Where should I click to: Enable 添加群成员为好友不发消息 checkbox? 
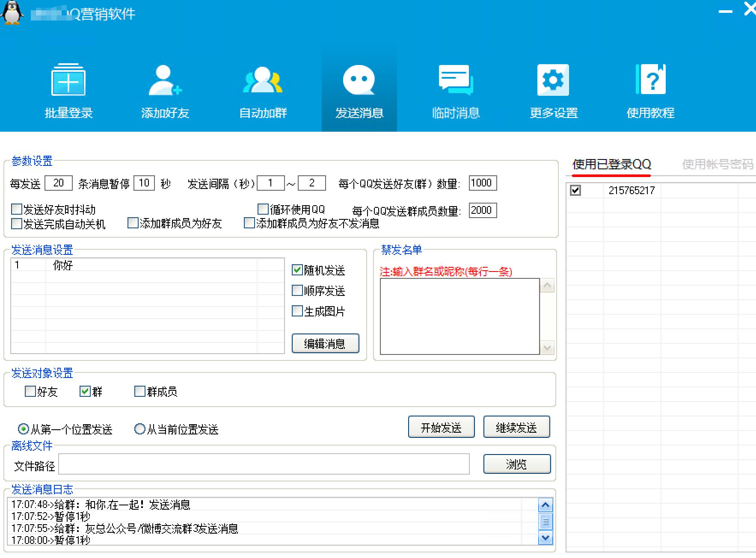point(249,223)
